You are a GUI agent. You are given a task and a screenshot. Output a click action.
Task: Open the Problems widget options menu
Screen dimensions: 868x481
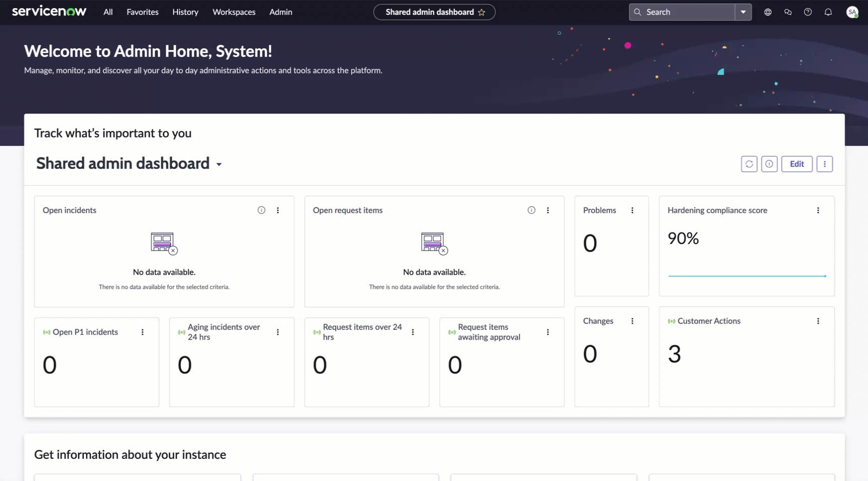coord(633,210)
